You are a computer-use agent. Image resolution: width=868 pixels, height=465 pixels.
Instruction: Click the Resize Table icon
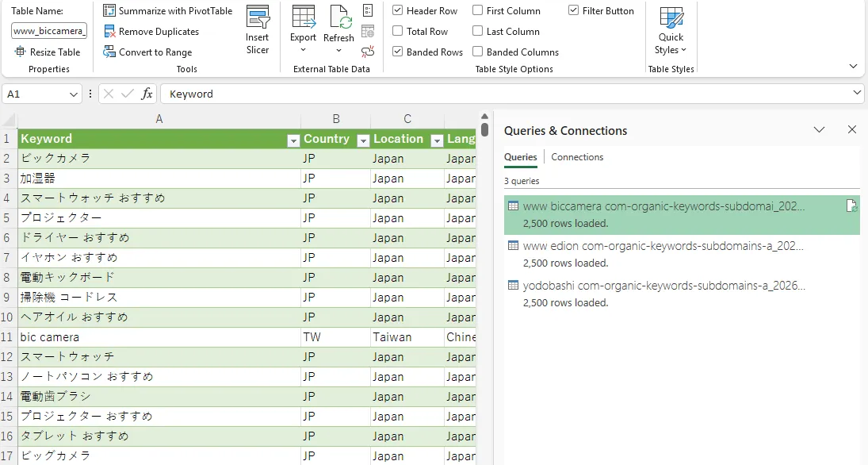[x=20, y=52]
